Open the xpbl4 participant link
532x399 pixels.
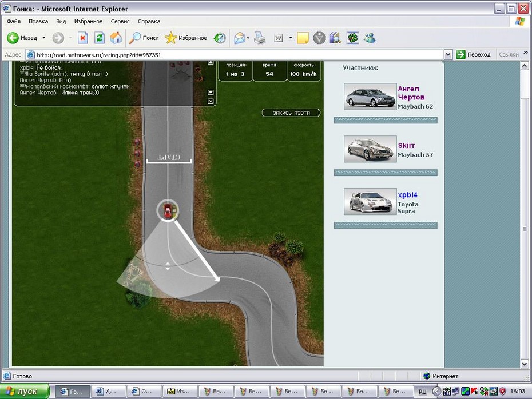tap(407, 195)
